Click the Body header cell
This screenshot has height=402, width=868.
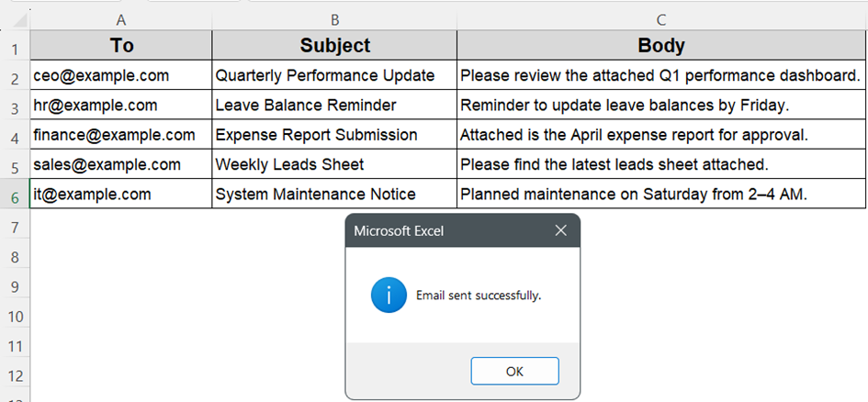click(661, 45)
